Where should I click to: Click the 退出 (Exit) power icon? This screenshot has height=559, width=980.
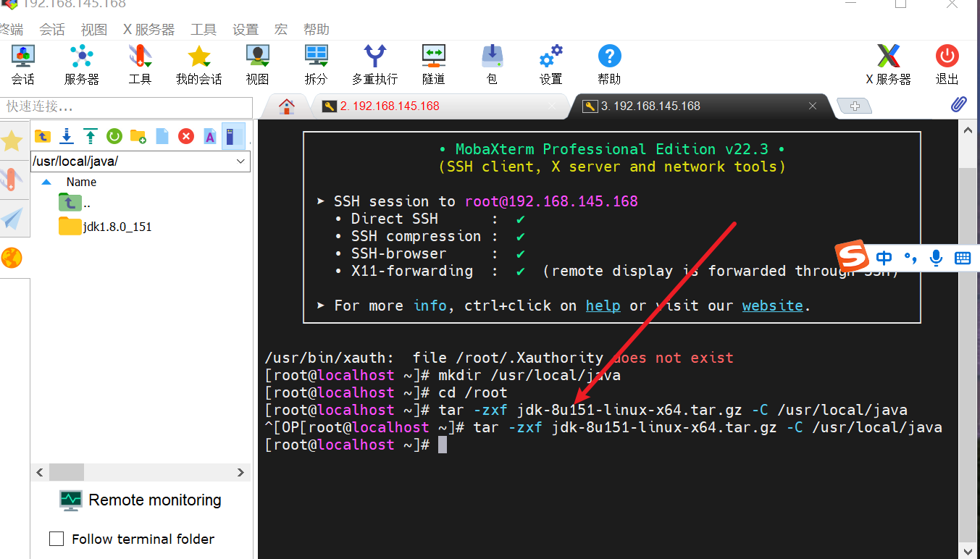point(947,64)
